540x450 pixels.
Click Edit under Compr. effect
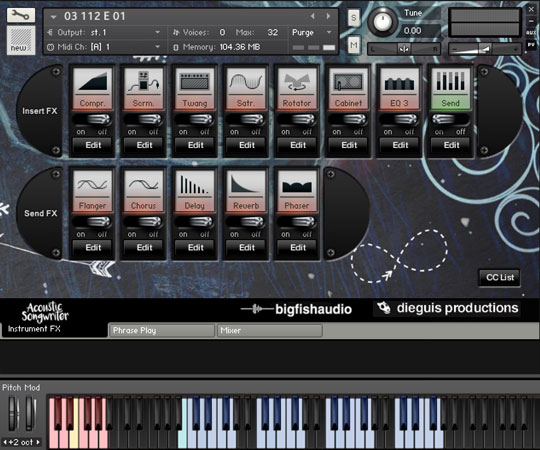[x=93, y=145]
